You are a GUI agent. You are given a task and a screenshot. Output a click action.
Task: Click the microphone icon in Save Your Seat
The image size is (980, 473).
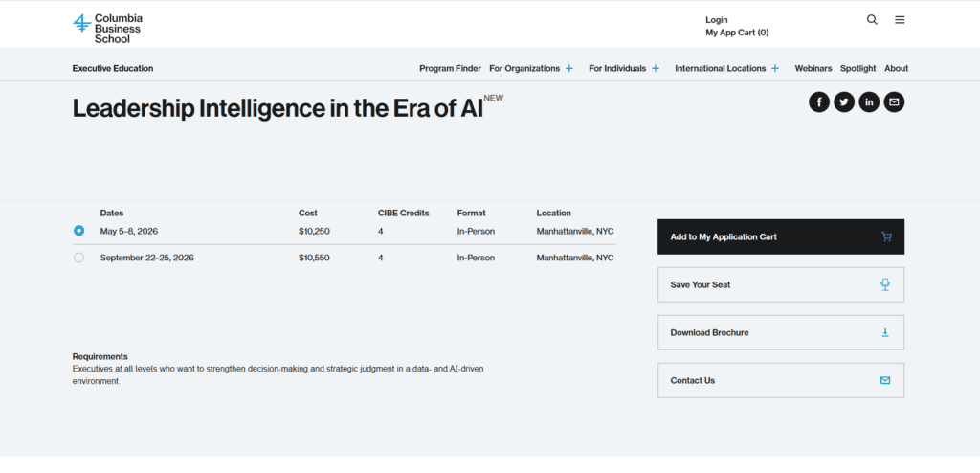[x=885, y=284]
